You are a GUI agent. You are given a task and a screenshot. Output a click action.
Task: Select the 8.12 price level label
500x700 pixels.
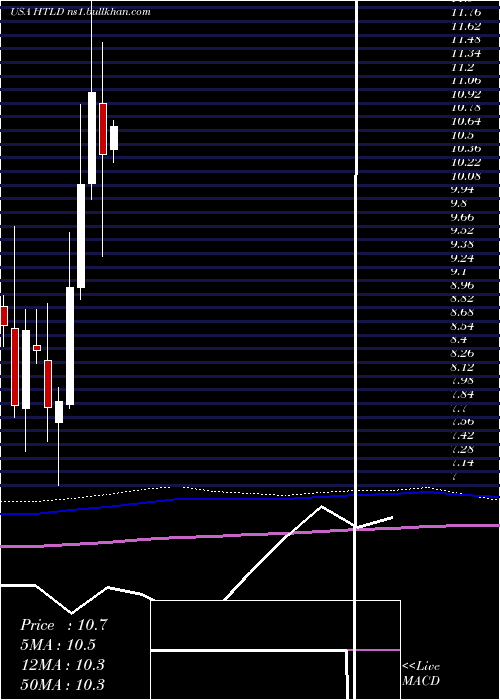tap(462, 367)
